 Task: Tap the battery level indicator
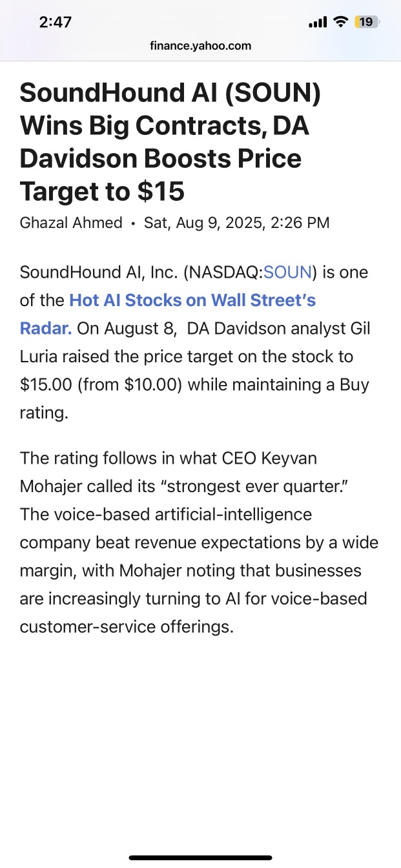(366, 22)
